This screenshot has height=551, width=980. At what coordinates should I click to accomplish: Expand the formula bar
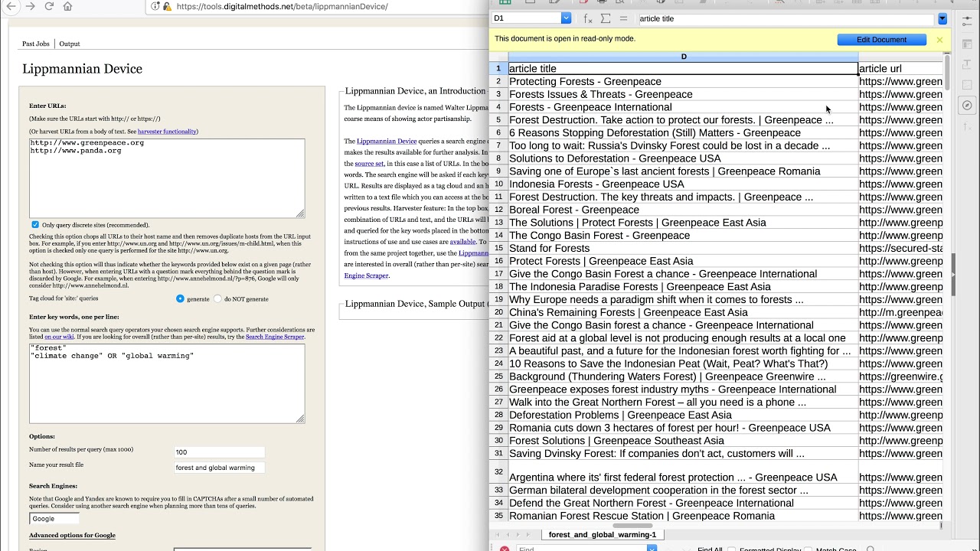pyautogui.click(x=942, y=18)
